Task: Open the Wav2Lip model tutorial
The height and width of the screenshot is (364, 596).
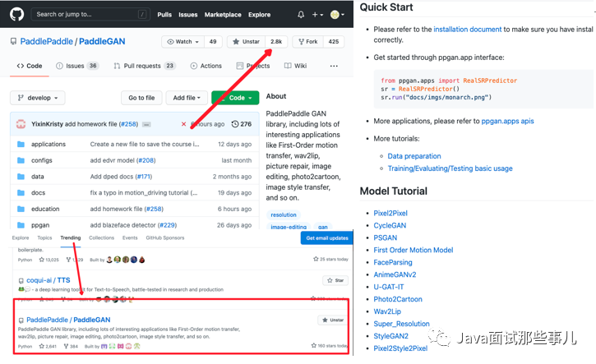Action: click(387, 311)
